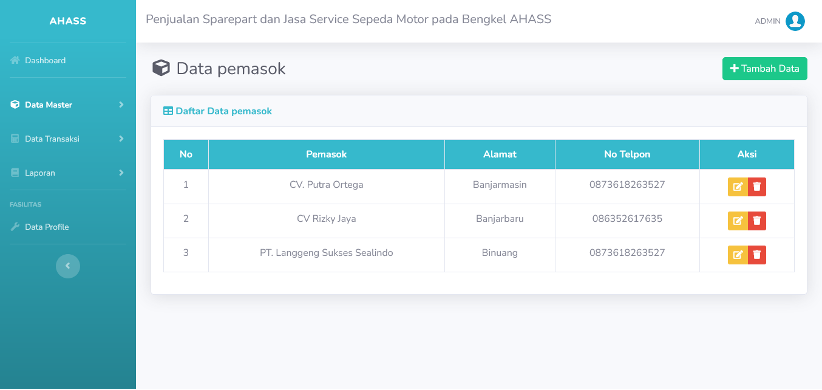Click the phone number 086352617635
Image resolution: width=822 pixels, height=390 pixels.
(627, 219)
